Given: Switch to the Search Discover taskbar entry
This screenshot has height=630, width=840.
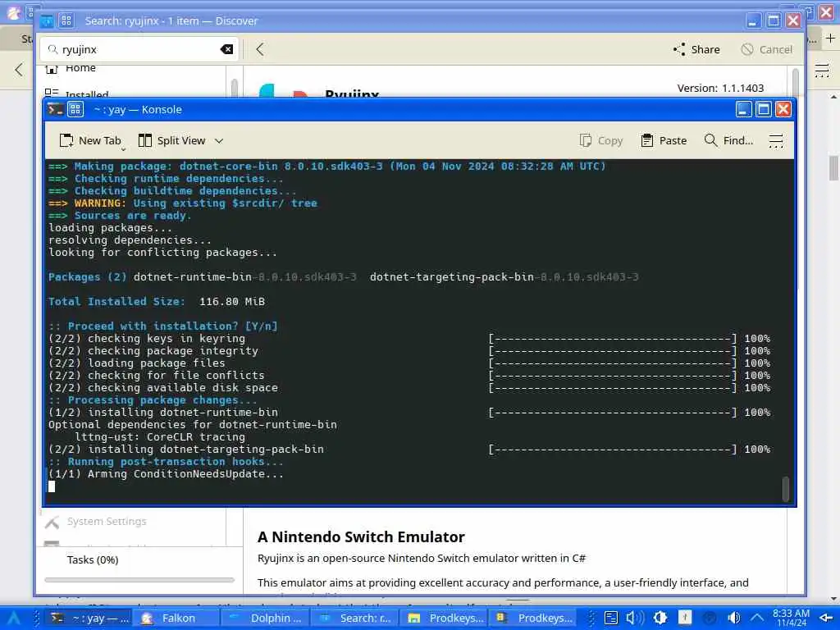Looking at the screenshot, I should [354, 619].
